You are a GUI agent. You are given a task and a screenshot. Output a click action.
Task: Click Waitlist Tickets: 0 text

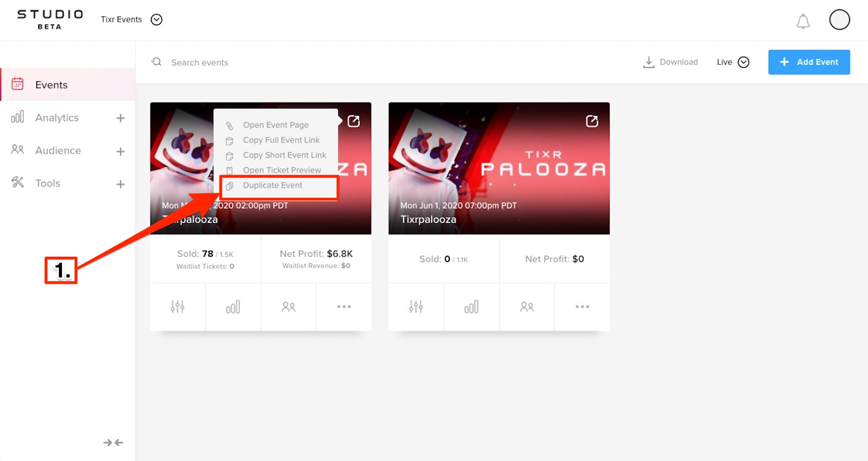click(x=205, y=266)
